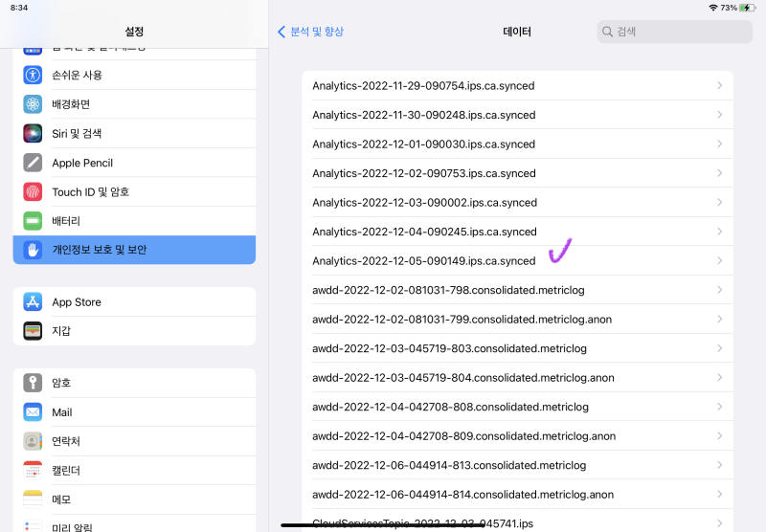Open Analytics-2022-12-05-090149.ips.ca.synced
This screenshot has height=532, width=766.
[x=517, y=260]
